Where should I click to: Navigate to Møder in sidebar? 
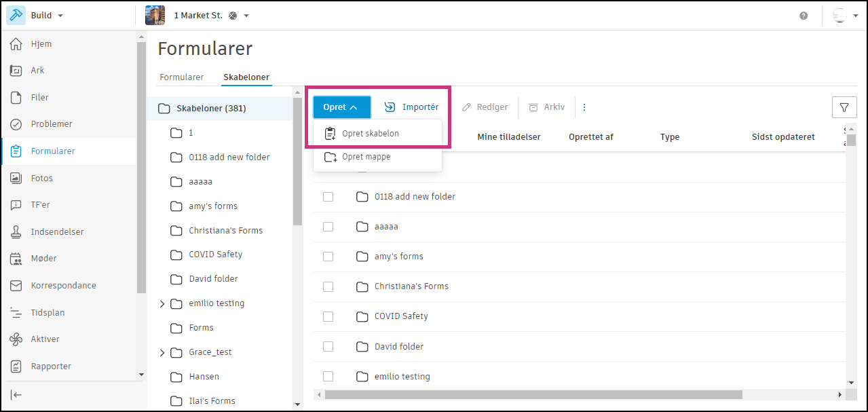[43, 259]
